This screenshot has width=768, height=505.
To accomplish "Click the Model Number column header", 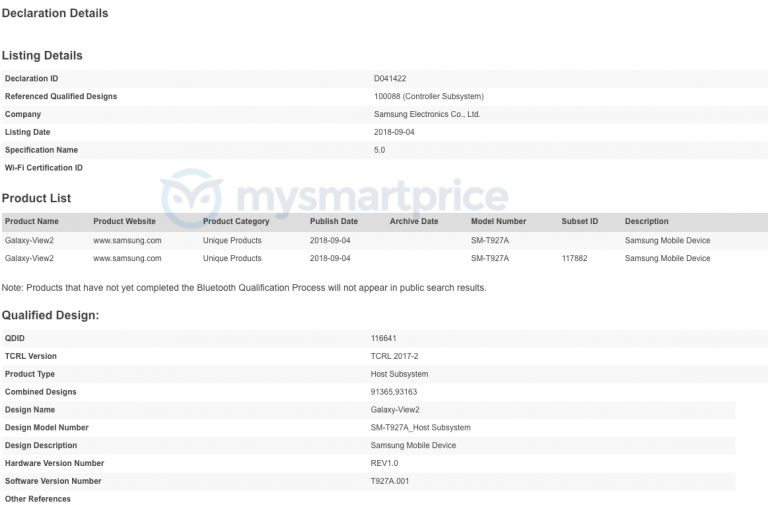I will coord(498,222).
